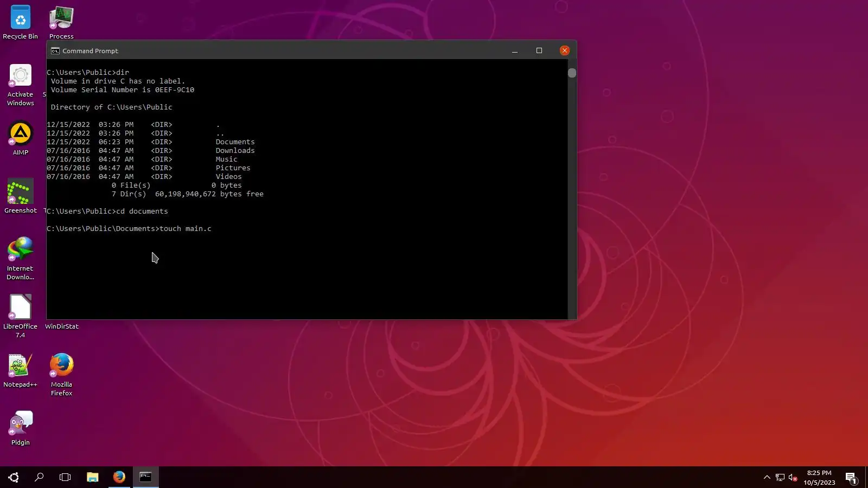This screenshot has width=868, height=488.
Task: Click the "touch main.c" command text
Action: (x=186, y=229)
